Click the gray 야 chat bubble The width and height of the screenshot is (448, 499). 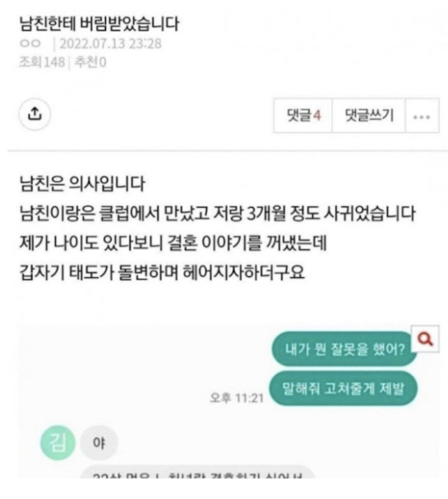pyautogui.click(x=99, y=442)
